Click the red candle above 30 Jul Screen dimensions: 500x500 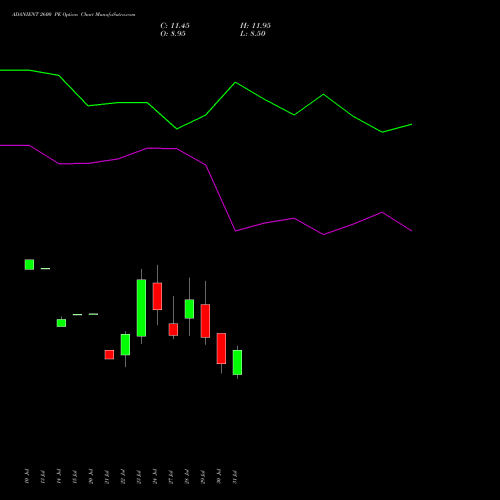point(221,348)
